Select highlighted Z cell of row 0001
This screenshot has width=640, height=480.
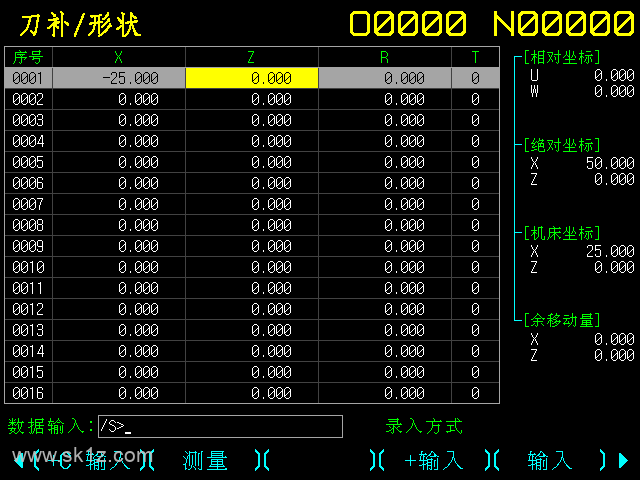click(252, 78)
